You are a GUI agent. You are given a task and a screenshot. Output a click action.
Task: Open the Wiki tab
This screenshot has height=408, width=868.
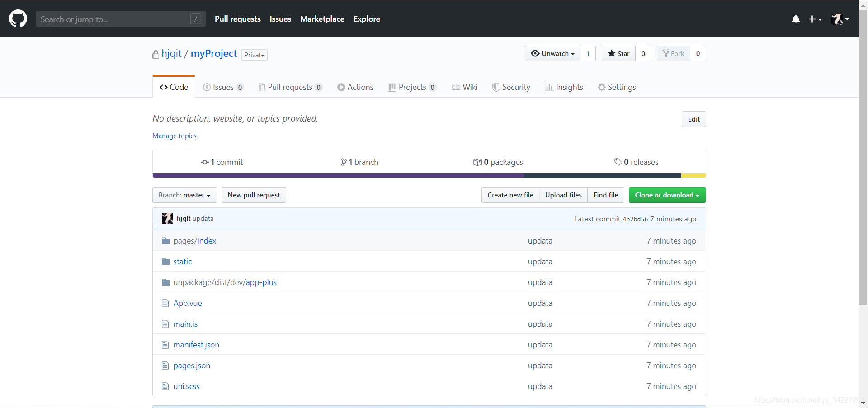tap(465, 87)
